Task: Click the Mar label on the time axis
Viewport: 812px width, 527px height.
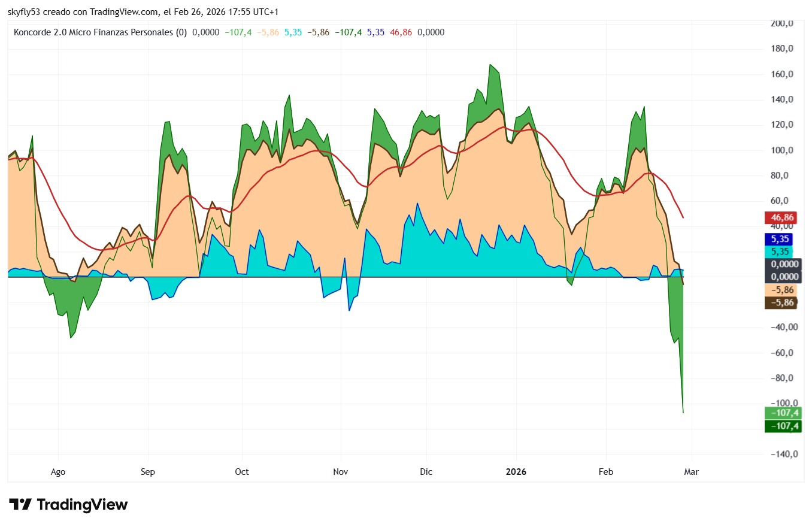Action: (692, 472)
